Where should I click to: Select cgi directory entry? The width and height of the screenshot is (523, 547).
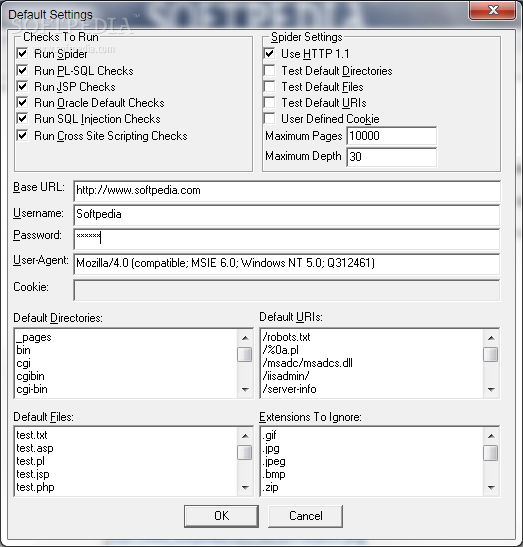(23, 364)
